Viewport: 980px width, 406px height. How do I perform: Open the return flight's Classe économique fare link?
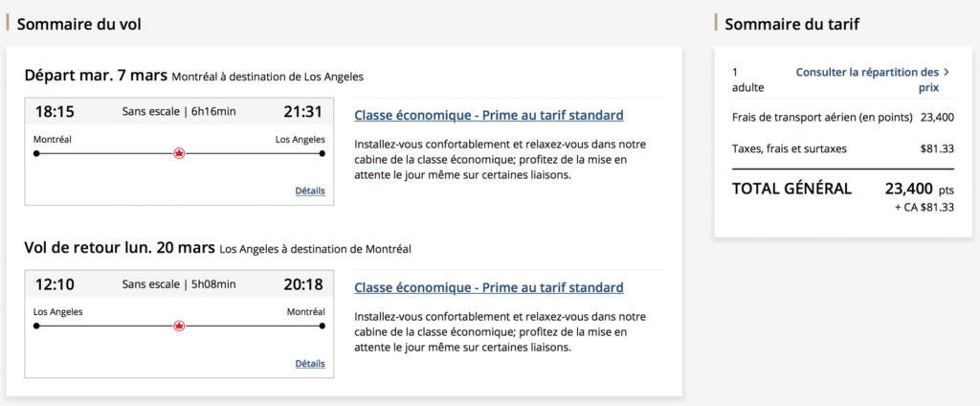click(488, 287)
